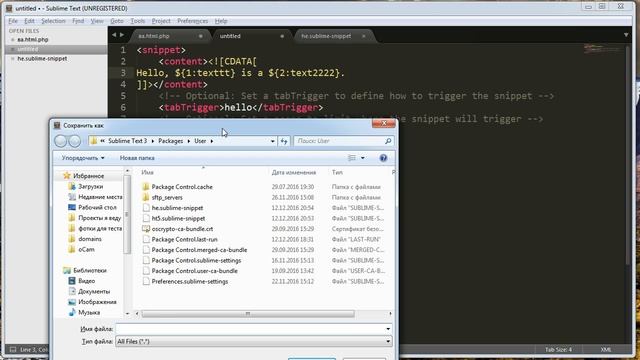
Task: Open the Preferences menu in Sublime Text
Action: click(192, 21)
